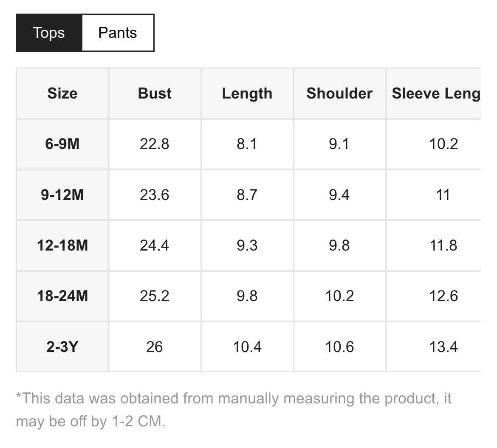This screenshot has width=497, height=448.
Task: Select the Tops tab
Action: coord(49,33)
